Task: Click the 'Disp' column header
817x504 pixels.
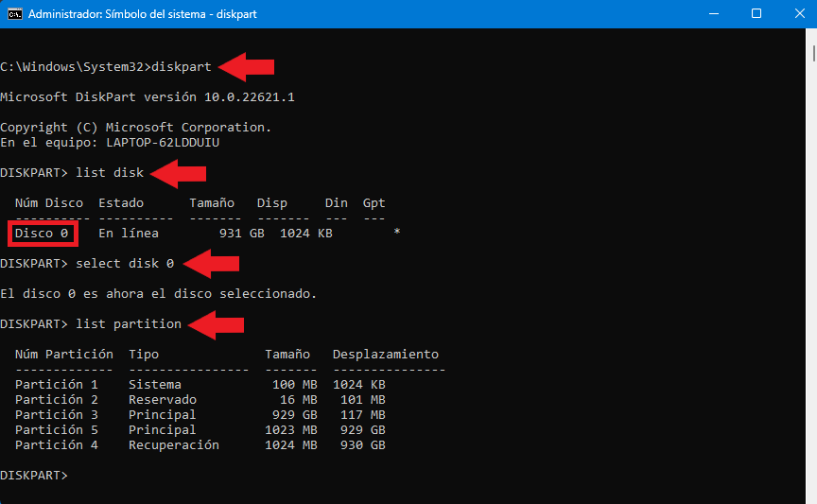Action: pyautogui.click(x=272, y=203)
